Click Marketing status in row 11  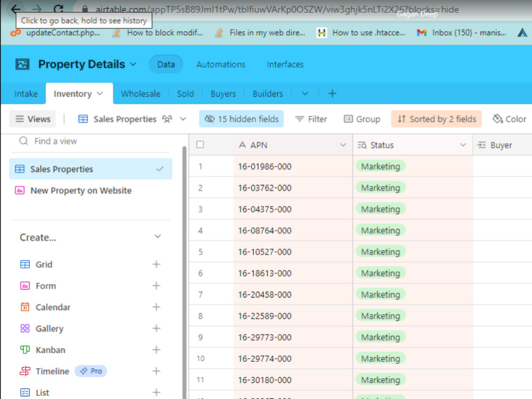(380, 380)
